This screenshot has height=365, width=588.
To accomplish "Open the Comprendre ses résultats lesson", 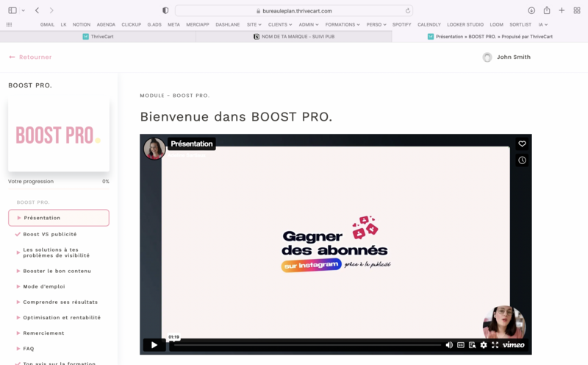I will (x=60, y=302).
